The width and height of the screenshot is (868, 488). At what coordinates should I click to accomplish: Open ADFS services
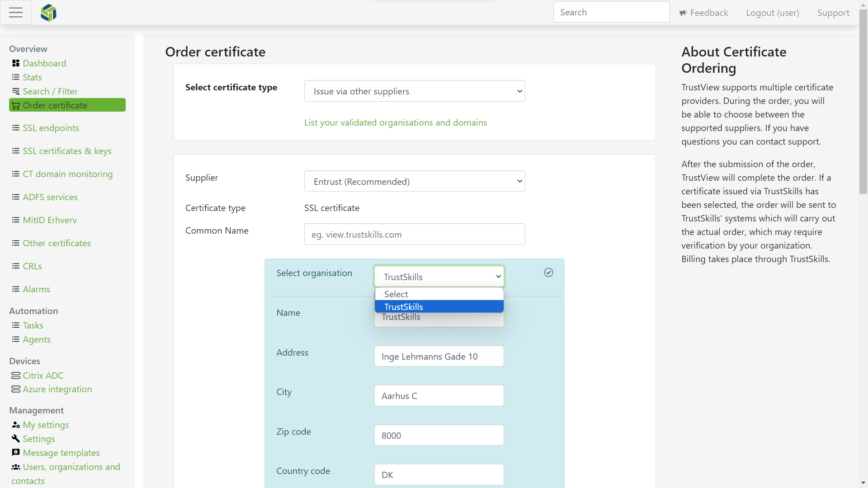(x=50, y=197)
